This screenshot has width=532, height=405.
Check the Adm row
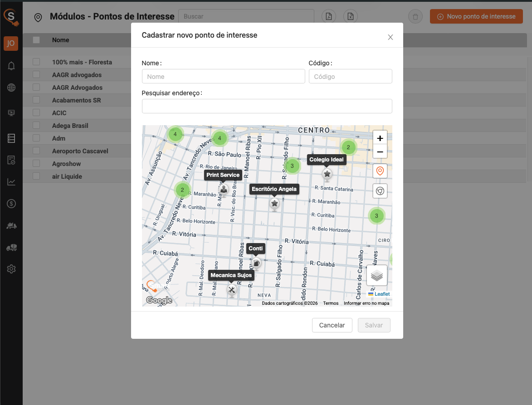[x=36, y=138]
